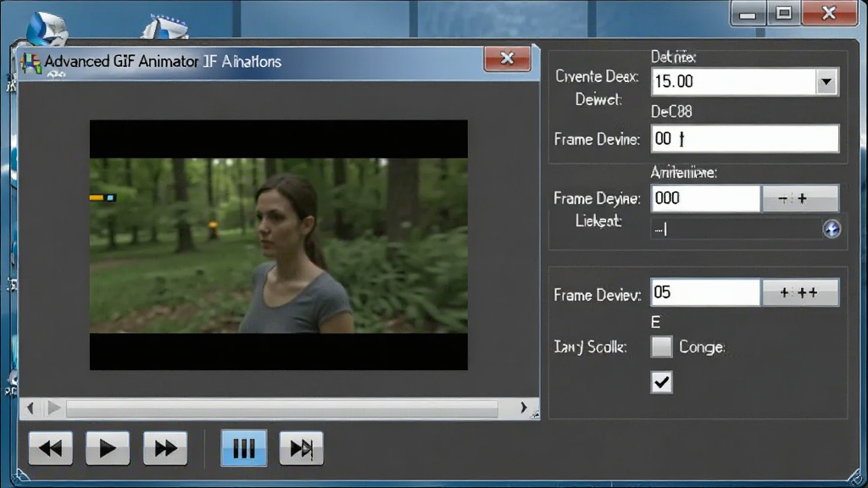Click the forest video preview frame
Image resolution: width=868 pixels, height=488 pixels.
278,245
